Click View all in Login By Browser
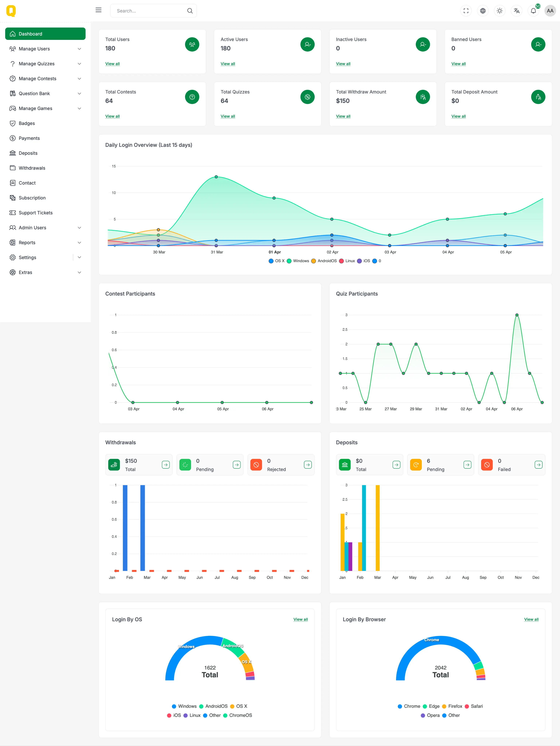The height and width of the screenshot is (746, 560). coord(531,620)
